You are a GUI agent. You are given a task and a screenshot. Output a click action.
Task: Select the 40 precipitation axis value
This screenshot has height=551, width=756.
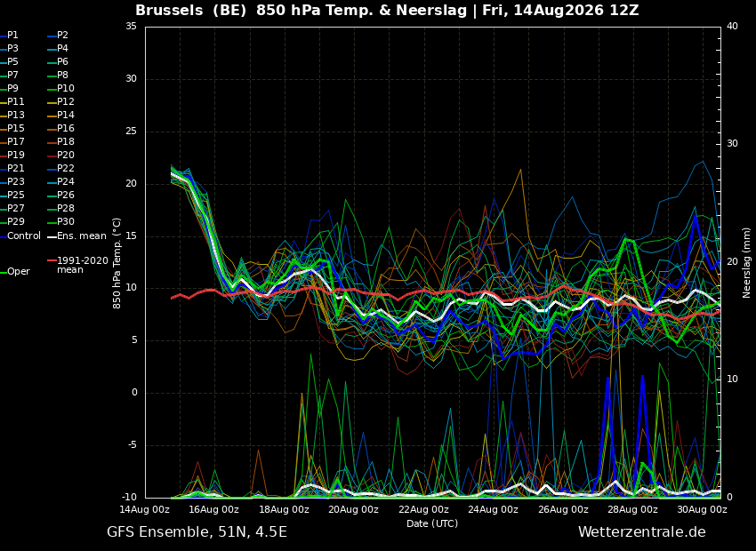pyautogui.click(x=732, y=26)
